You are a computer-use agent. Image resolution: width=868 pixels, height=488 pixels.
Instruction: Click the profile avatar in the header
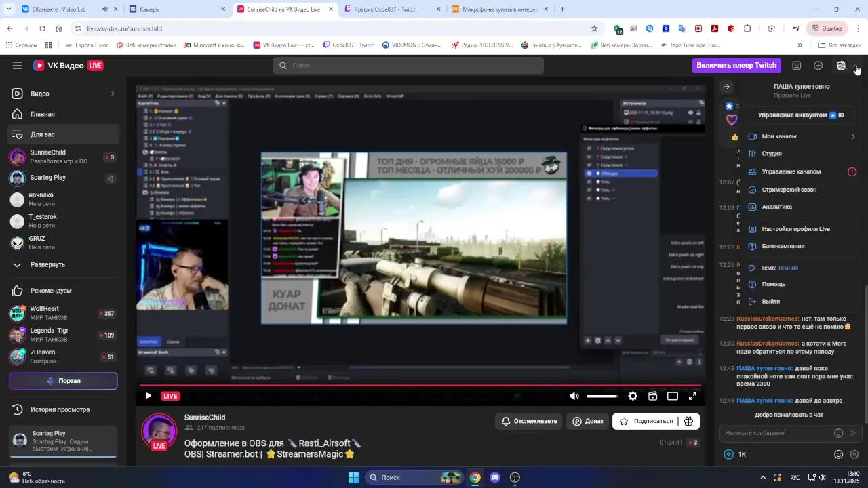coord(842,66)
